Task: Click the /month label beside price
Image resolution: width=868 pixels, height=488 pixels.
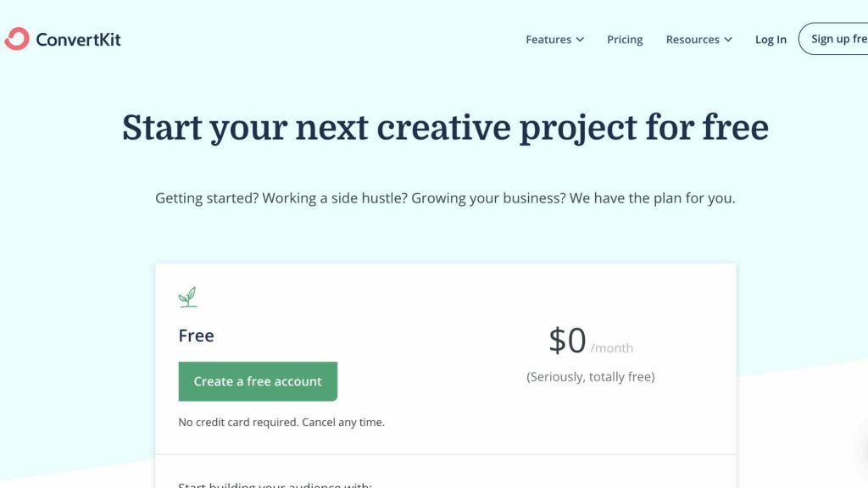Action: (612, 348)
